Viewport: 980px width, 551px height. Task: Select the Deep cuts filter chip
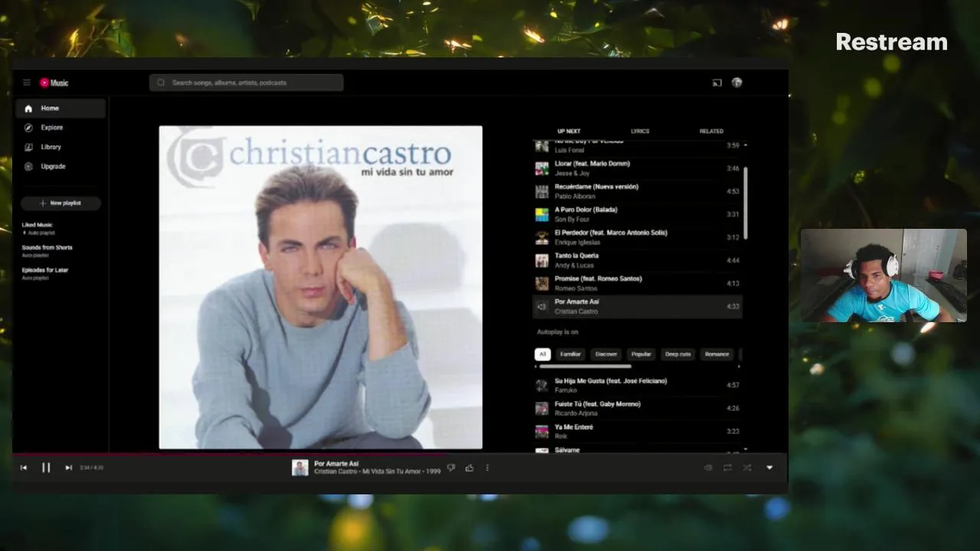click(678, 354)
